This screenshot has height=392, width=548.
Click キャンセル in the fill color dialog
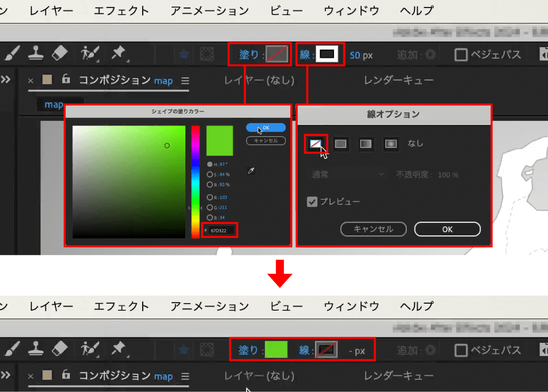pos(266,141)
